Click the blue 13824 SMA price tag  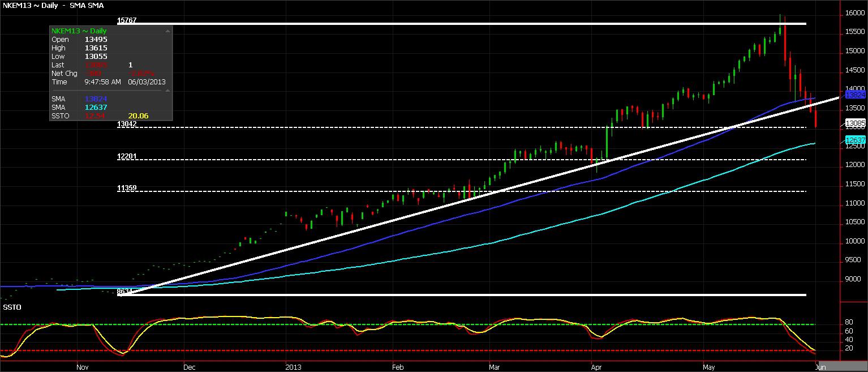coord(857,95)
